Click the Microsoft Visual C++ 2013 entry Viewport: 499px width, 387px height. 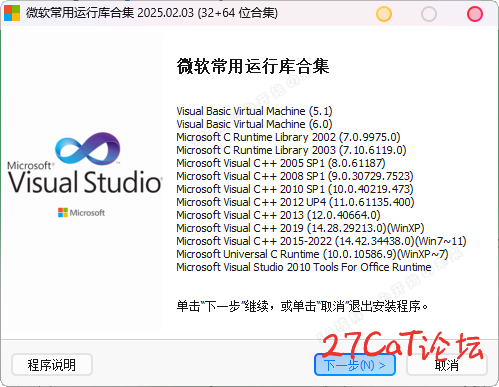click(278, 215)
